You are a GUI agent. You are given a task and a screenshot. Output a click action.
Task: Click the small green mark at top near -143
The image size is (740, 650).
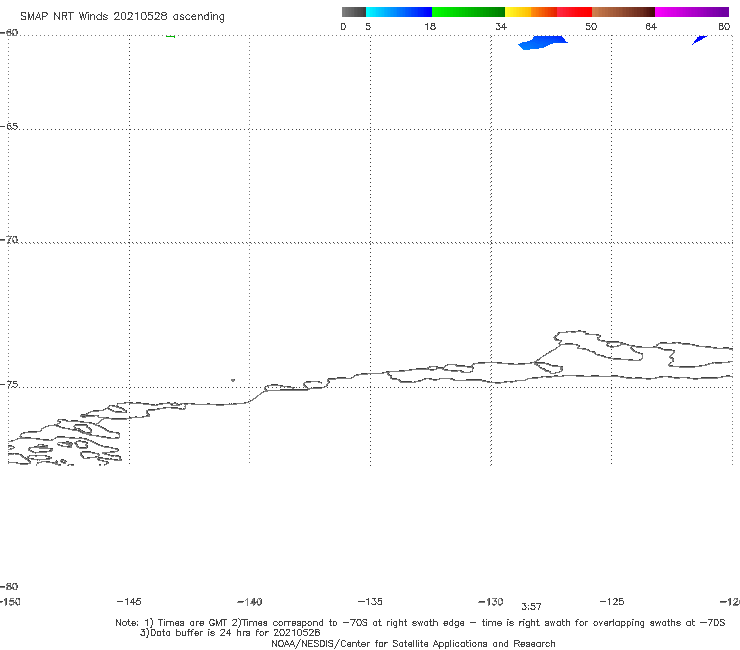(171, 36)
